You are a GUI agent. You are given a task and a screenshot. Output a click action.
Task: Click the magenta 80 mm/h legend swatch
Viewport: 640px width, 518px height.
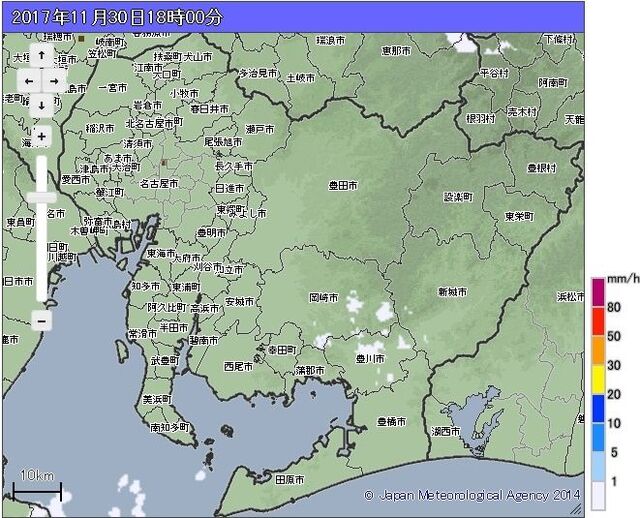click(598, 292)
